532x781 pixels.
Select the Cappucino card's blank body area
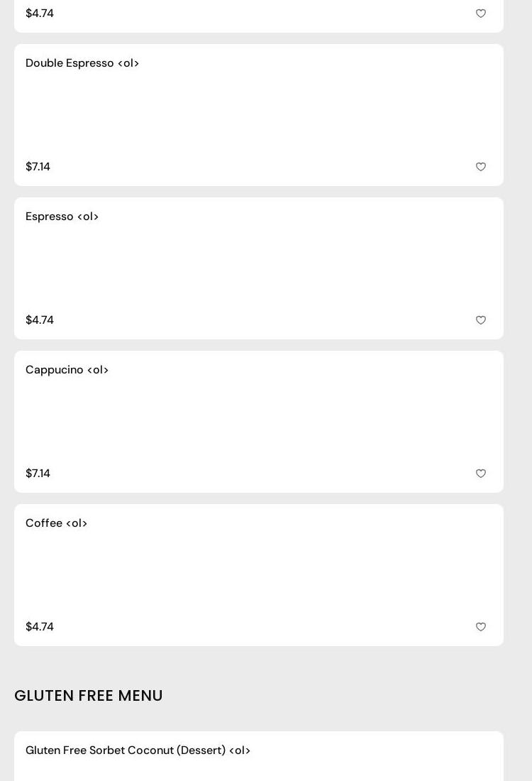coord(259,422)
